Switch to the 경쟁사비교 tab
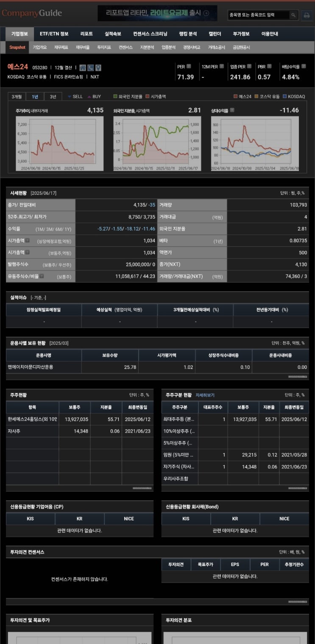 point(192,48)
